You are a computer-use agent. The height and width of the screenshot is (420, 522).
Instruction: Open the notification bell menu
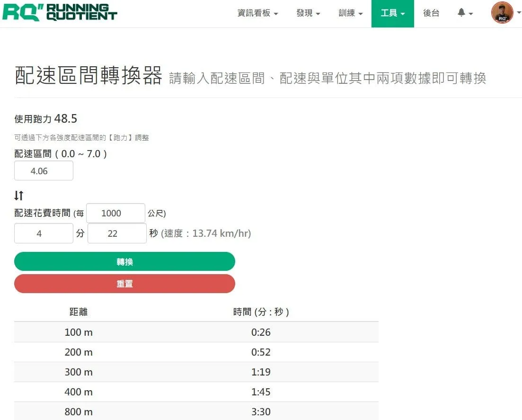coord(465,13)
